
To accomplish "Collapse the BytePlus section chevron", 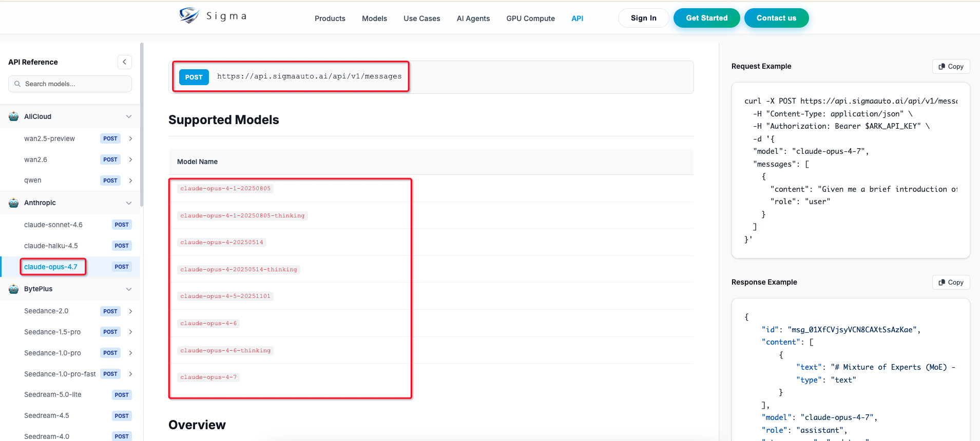I will pyautogui.click(x=129, y=289).
